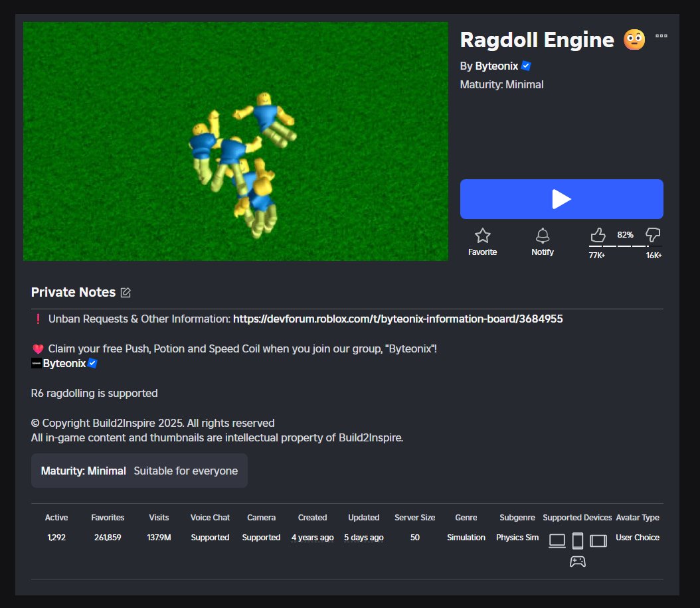Click the red exclamation mark emoji
Image resolution: width=700 pixels, height=608 pixels.
coord(38,319)
